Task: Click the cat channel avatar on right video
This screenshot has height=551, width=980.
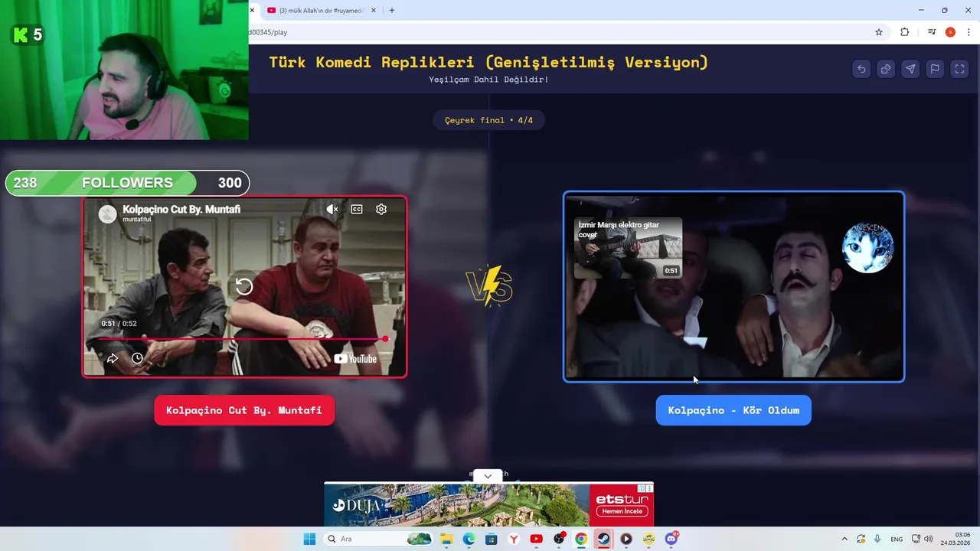Action: point(867,247)
